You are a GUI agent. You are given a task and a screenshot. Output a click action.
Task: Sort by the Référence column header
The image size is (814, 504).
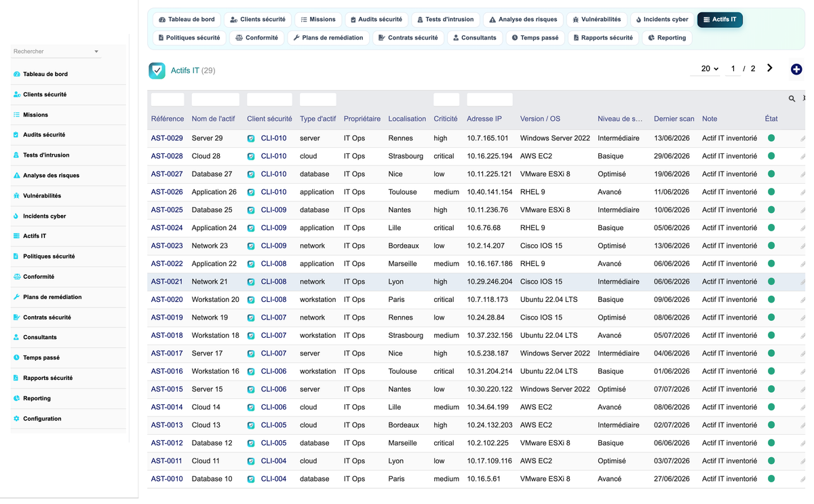coord(168,119)
